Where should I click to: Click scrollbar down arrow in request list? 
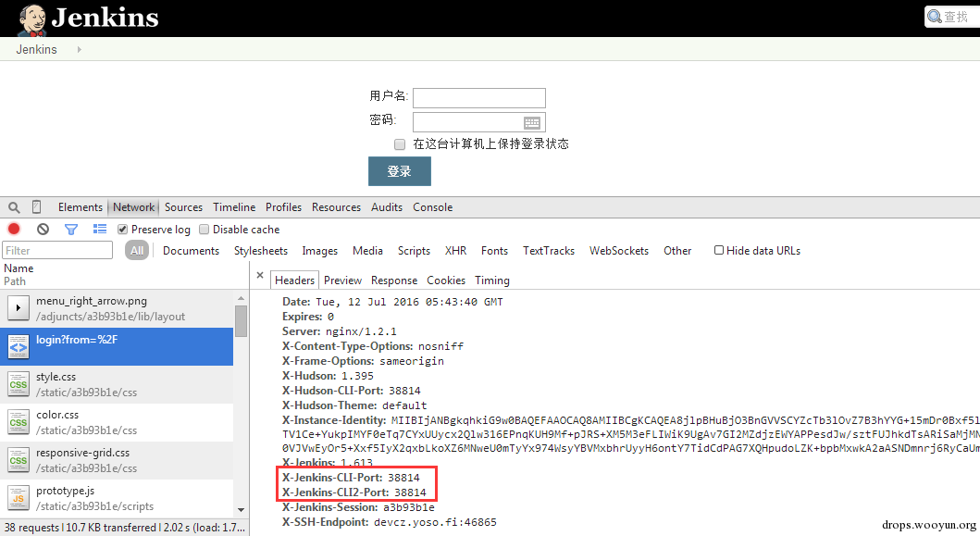pyautogui.click(x=242, y=510)
